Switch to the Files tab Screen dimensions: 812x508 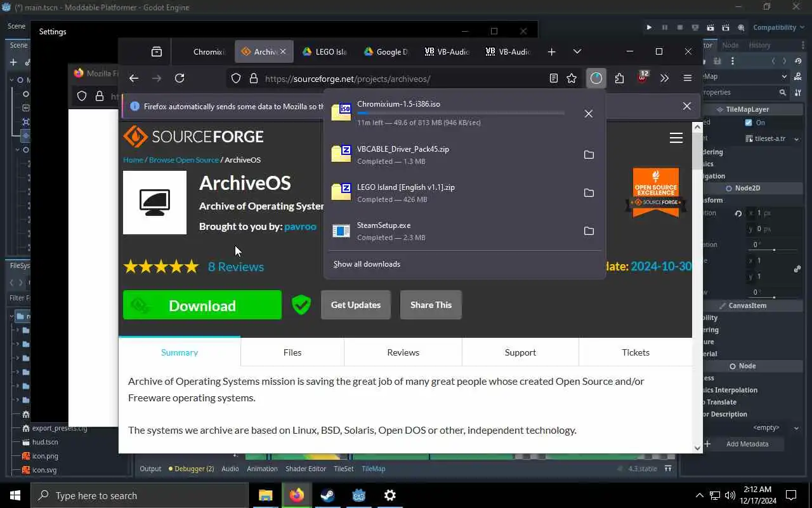coord(292,352)
